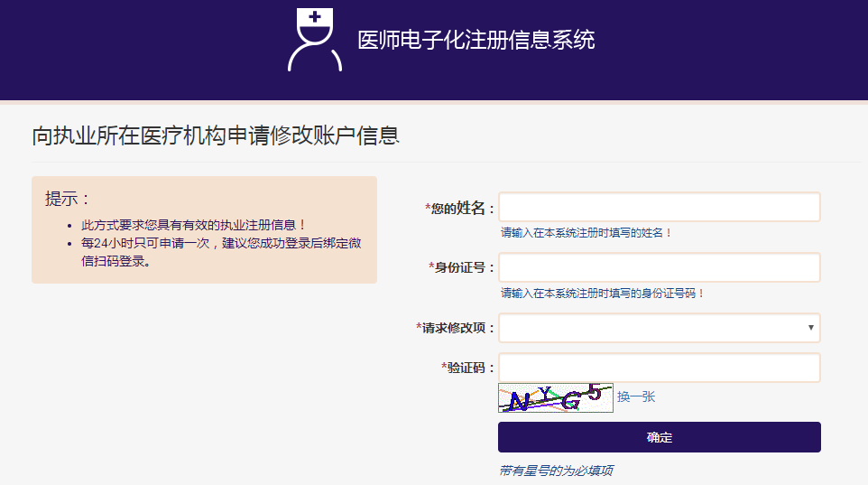
Task: Click the 身份证号 field label
Action: pyautogui.click(x=464, y=268)
